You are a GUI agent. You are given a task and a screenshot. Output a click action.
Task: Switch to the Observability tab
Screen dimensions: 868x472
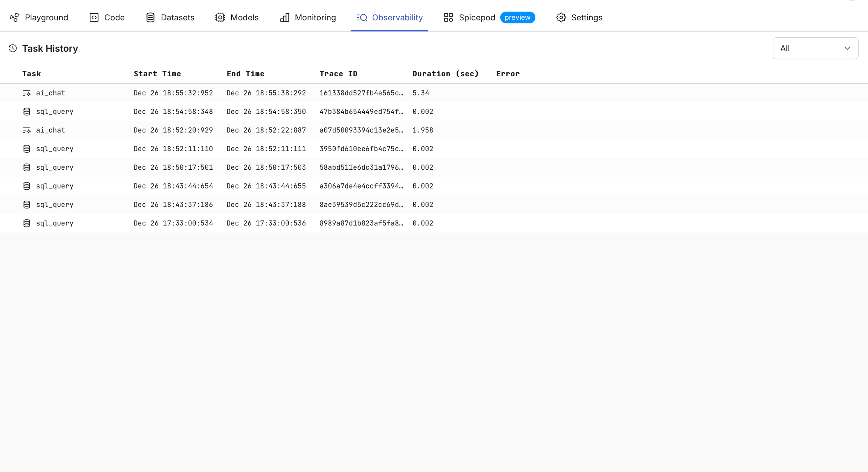pyautogui.click(x=389, y=18)
